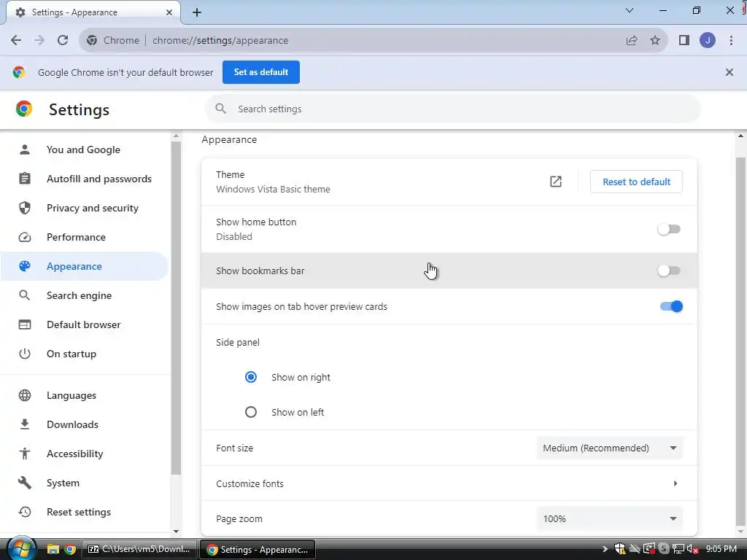The width and height of the screenshot is (747, 560).
Task: Toggle Show home button switch
Action: [669, 230]
